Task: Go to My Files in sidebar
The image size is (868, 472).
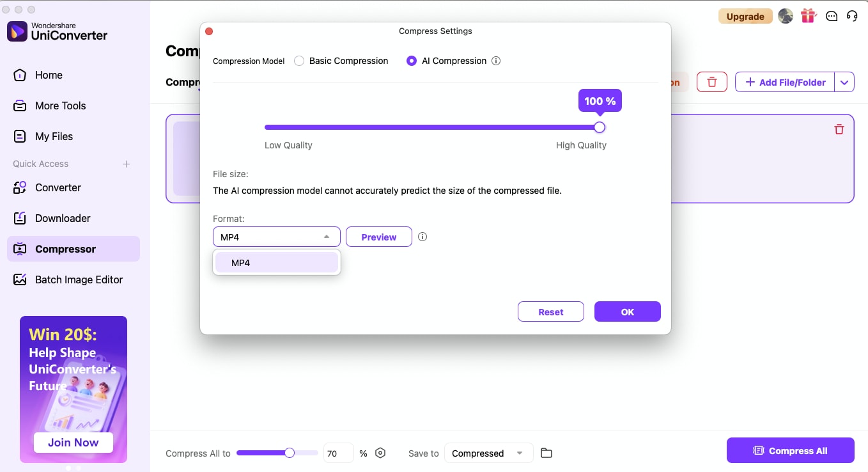Action: [74, 136]
